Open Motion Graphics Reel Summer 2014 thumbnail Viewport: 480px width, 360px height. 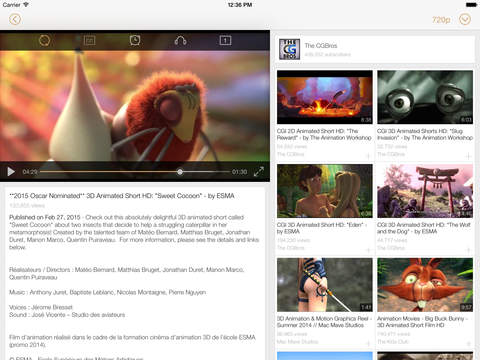(325, 285)
